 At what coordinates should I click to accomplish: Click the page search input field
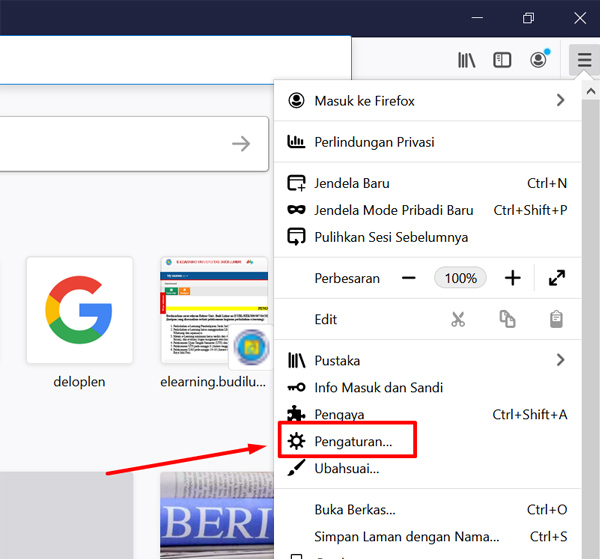[134, 144]
